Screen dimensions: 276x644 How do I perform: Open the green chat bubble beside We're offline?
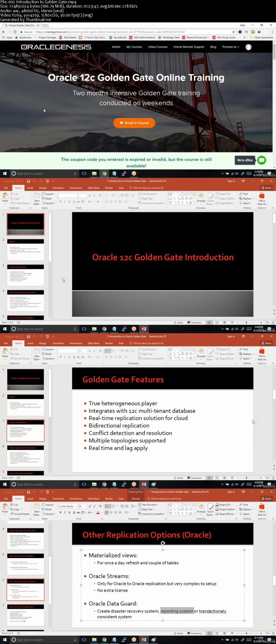(261, 160)
